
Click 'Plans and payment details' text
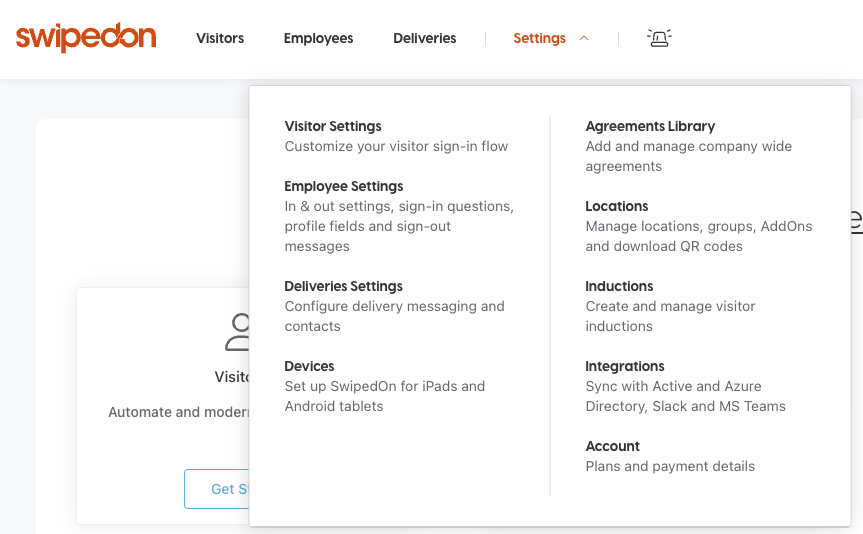(x=670, y=466)
